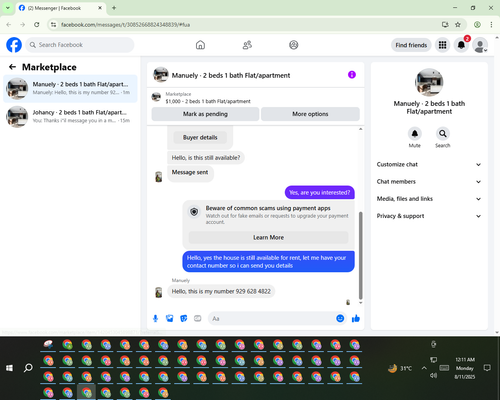The height and width of the screenshot is (400, 500).
Task: View site information icon in address bar
Action: (x=53, y=25)
